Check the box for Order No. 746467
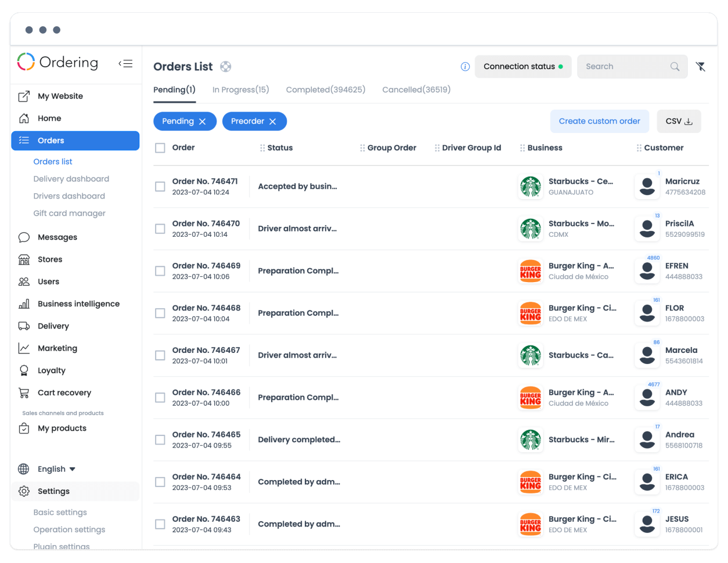 tap(160, 355)
